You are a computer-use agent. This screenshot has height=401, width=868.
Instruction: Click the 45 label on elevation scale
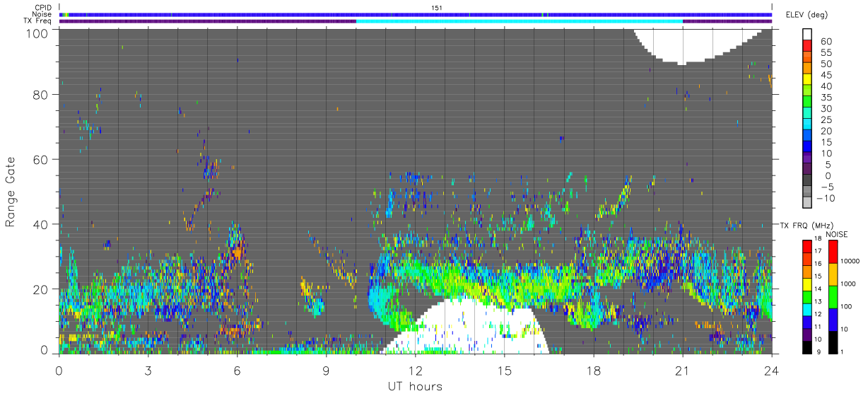pyautogui.click(x=826, y=75)
